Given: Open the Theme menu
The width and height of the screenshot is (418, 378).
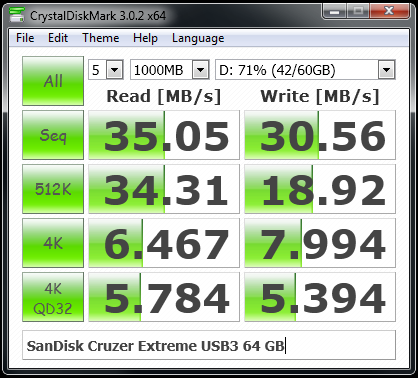Looking at the screenshot, I should tap(101, 38).
